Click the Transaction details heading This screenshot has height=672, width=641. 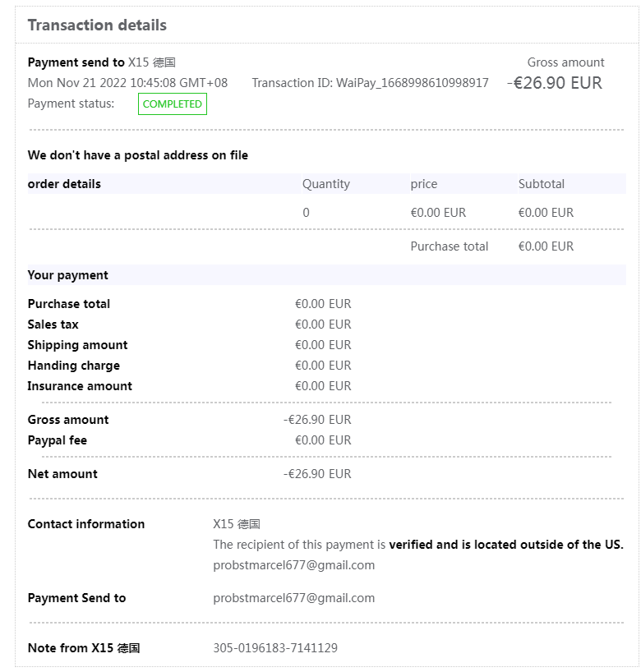point(97,25)
